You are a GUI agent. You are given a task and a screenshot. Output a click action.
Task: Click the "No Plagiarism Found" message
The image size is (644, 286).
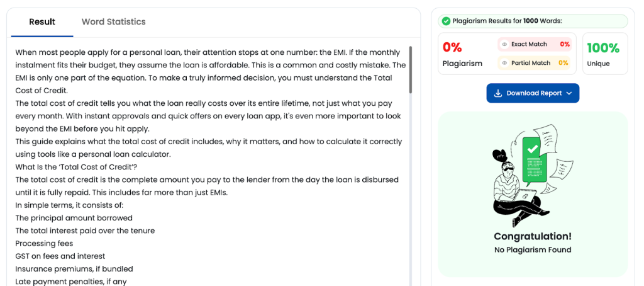point(533,250)
